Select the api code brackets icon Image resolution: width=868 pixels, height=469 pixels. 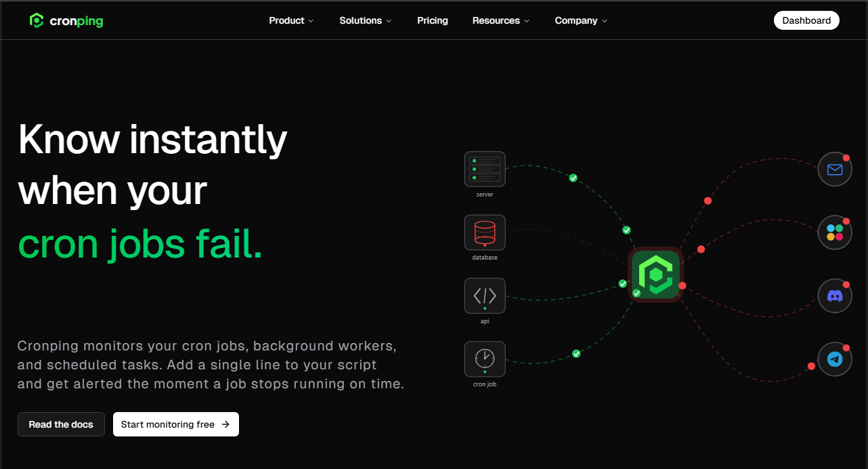point(485,295)
